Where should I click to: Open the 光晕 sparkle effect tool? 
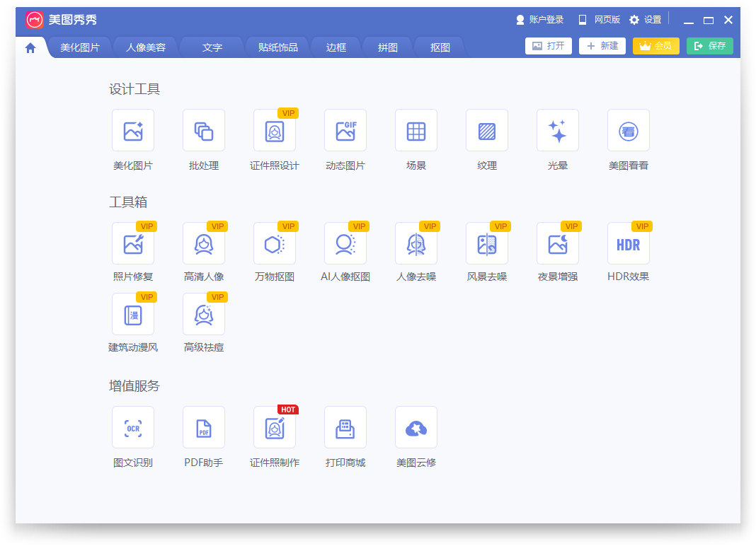pyautogui.click(x=558, y=130)
